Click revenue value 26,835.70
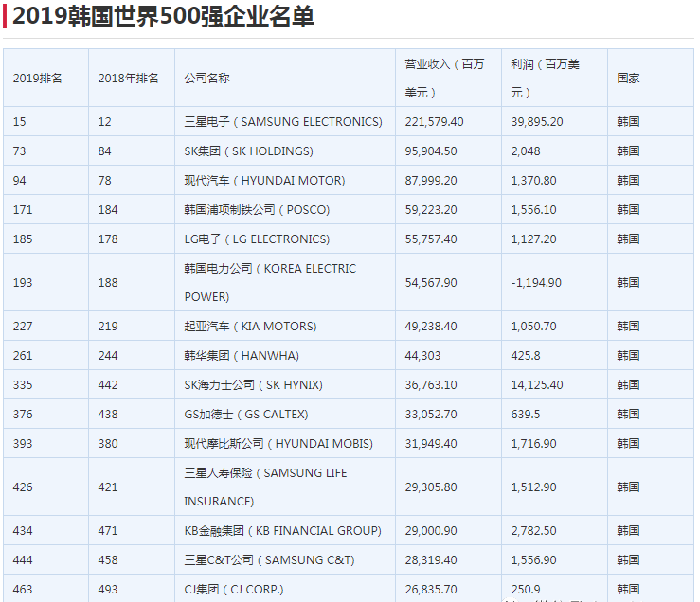The height and width of the screenshot is (602, 700). 431,590
